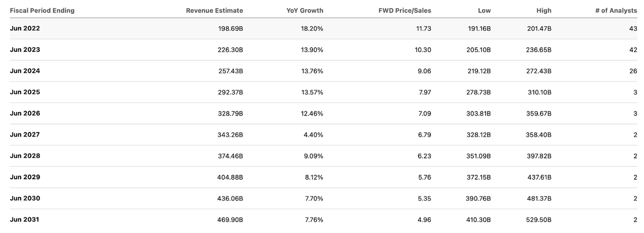Screen dimensions: 644x233
Task: Select the Jun 2022 row label
Action: coord(25,29)
